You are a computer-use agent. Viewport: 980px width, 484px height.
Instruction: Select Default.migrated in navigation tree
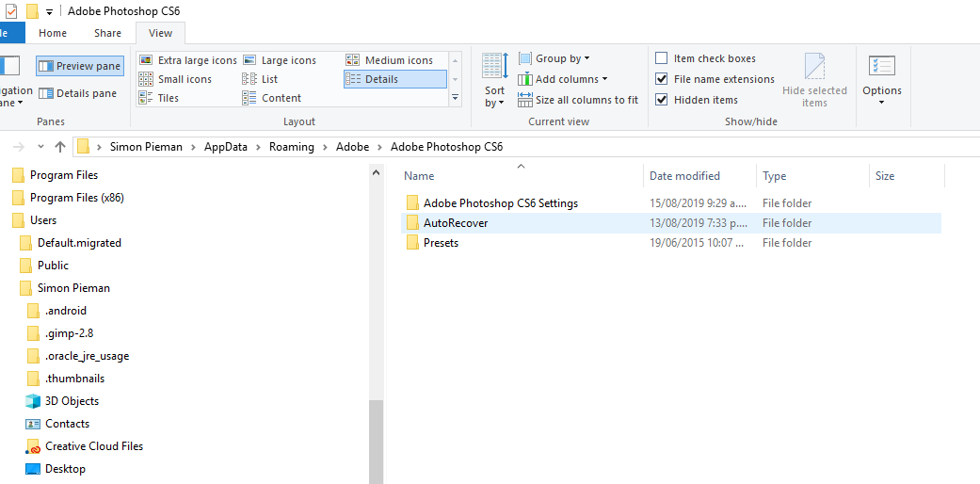[x=79, y=243]
